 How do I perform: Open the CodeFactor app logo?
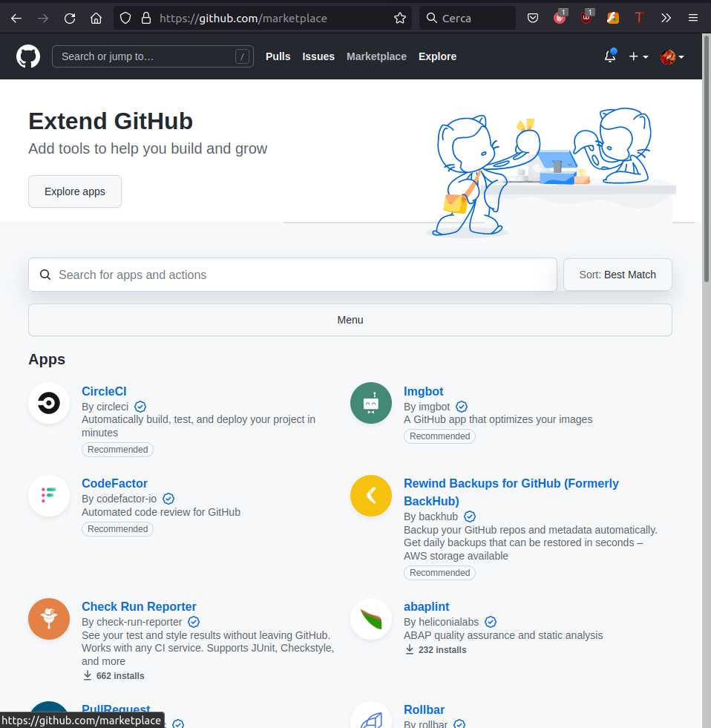(49, 496)
